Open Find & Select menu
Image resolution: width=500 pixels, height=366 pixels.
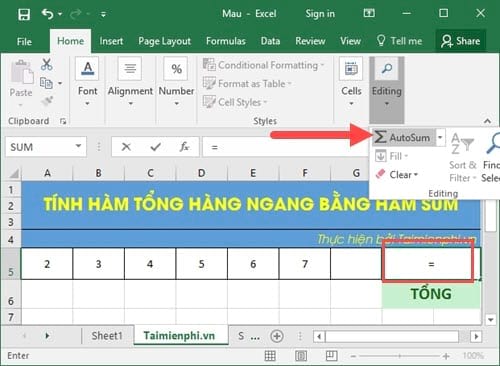point(490,157)
